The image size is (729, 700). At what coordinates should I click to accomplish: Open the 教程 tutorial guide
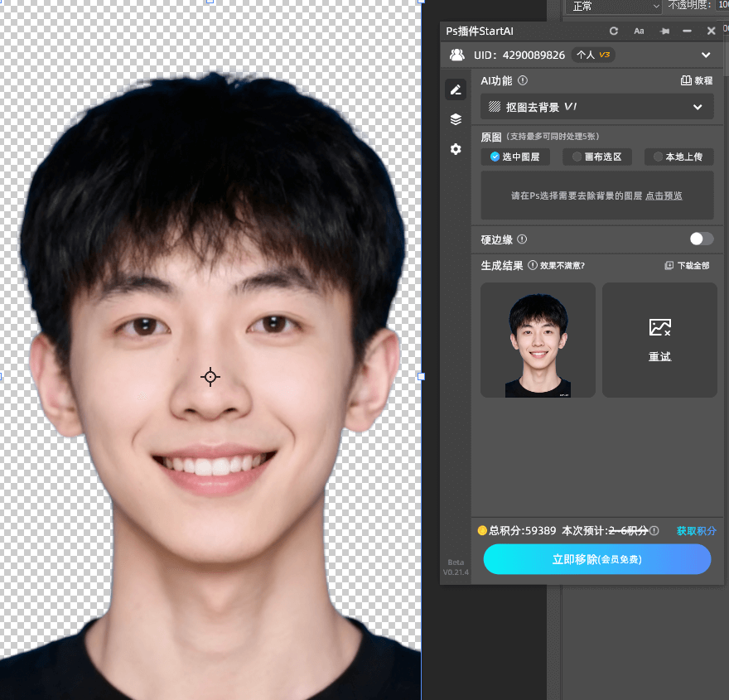coord(697,80)
